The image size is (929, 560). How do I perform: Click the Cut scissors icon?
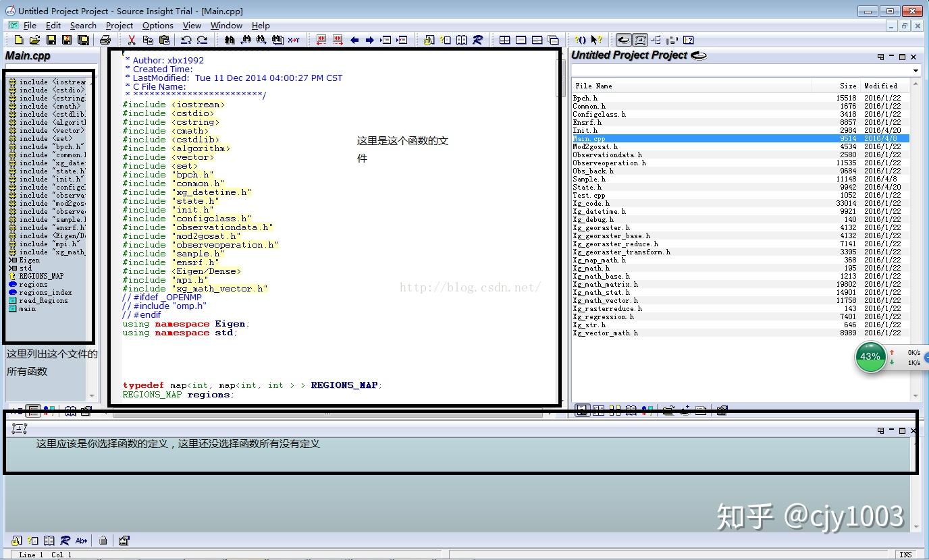tap(132, 40)
